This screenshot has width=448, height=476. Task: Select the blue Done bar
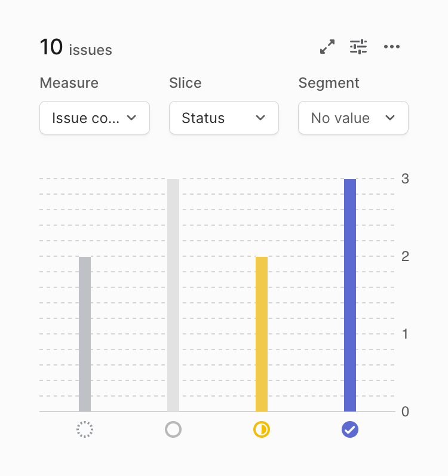350,295
